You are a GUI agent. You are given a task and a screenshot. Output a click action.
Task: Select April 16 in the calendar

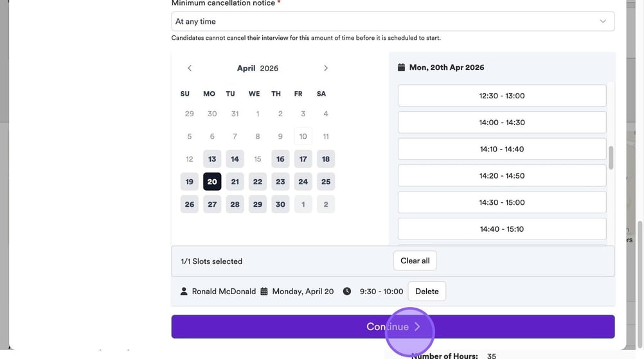point(280,159)
